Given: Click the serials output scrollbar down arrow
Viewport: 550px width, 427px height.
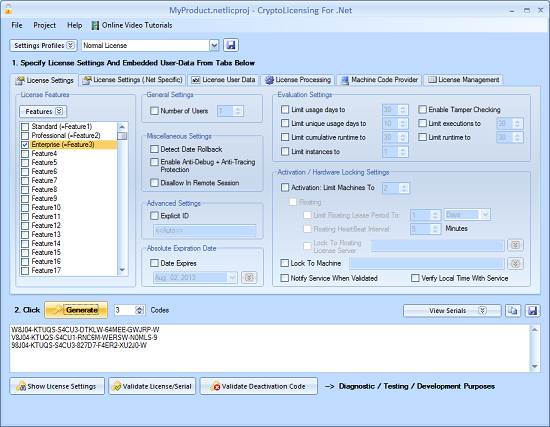Looking at the screenshot, I should 535,366.
